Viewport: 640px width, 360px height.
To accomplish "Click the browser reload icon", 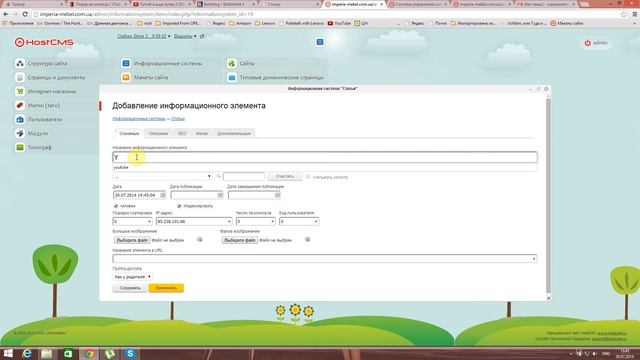I will point(25,14).
